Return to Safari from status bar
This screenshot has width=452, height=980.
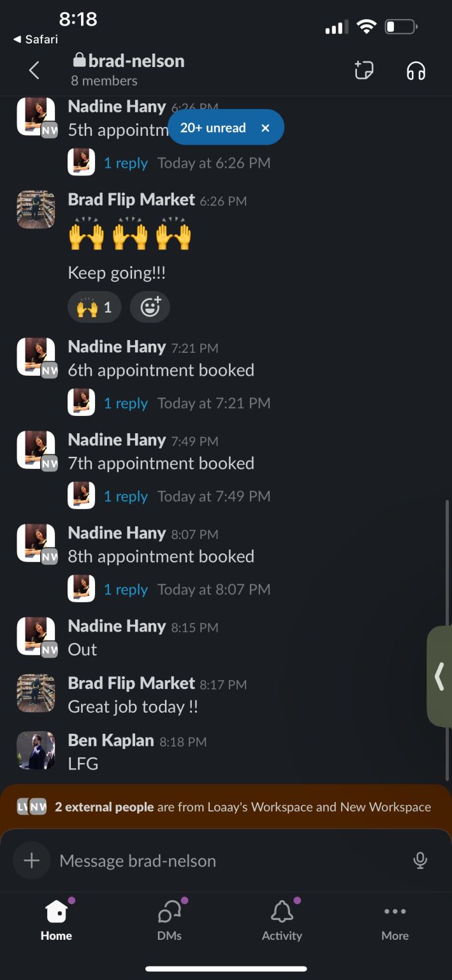[x=36, y=40]
